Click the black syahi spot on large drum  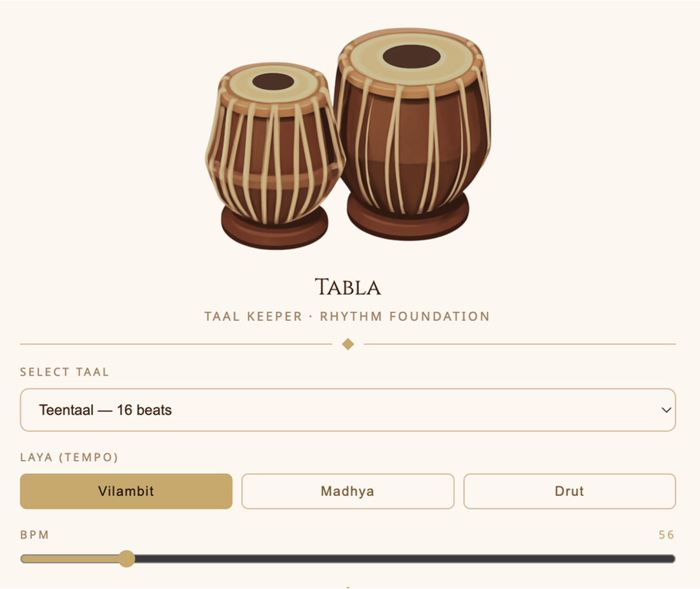(411, 57)
